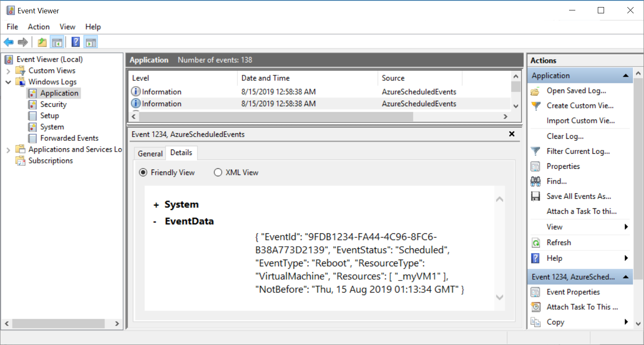Click Attach a Task To this Log
This screenshot has width=644, height=345.
[582, 211]
